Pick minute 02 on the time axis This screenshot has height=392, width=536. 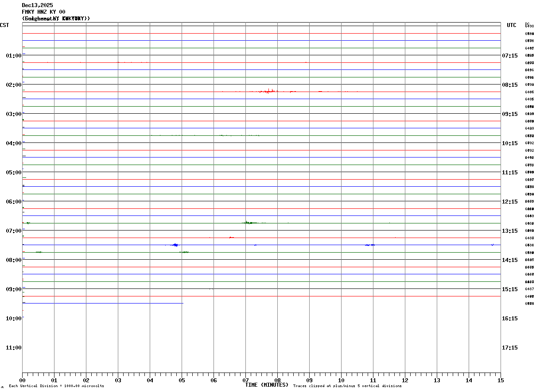pos(86,380)
